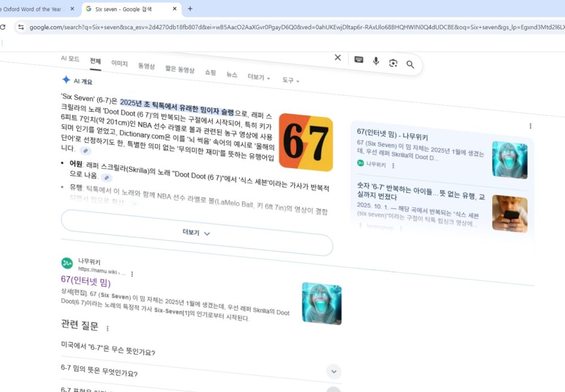Expand the AI overview 더보기 button

coord(196,233)
